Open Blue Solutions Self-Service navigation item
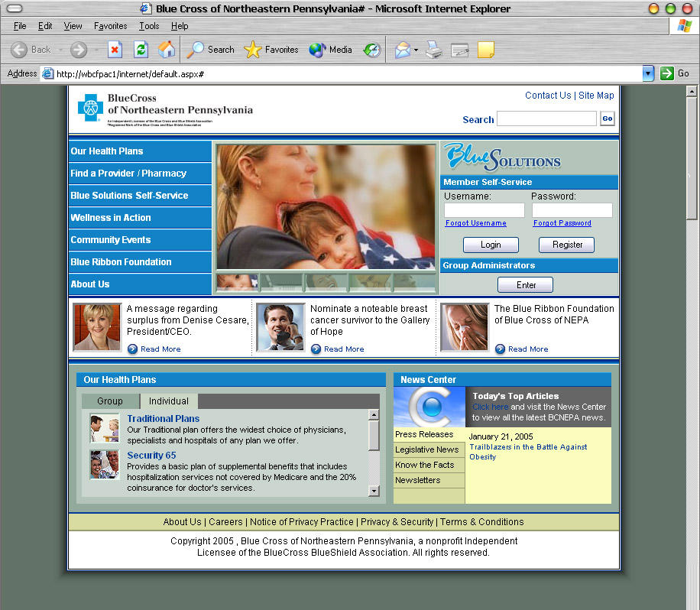The image size is (700, 610). [140, 196]
